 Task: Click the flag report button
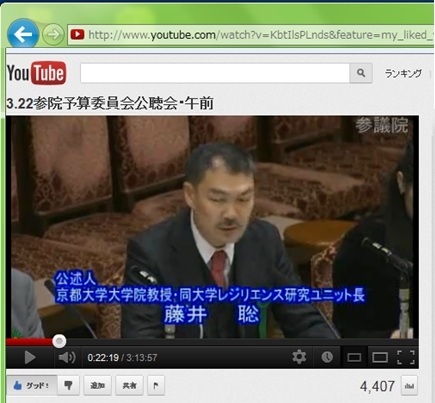pos(156,386)
